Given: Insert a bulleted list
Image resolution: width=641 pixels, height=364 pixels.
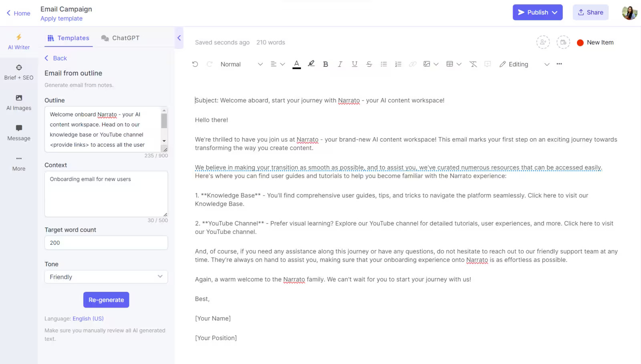Looking at the screenshot, I should click(383, 64).
